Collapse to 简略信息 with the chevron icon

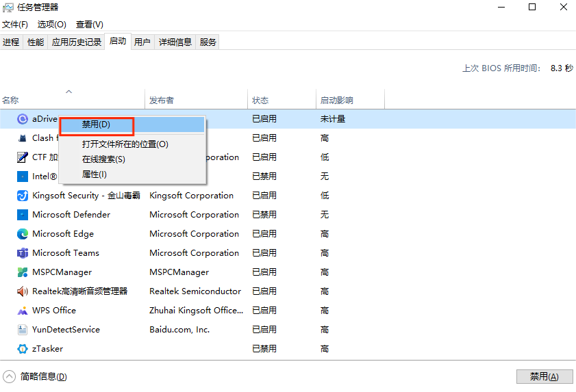click(x=9, y=376)
